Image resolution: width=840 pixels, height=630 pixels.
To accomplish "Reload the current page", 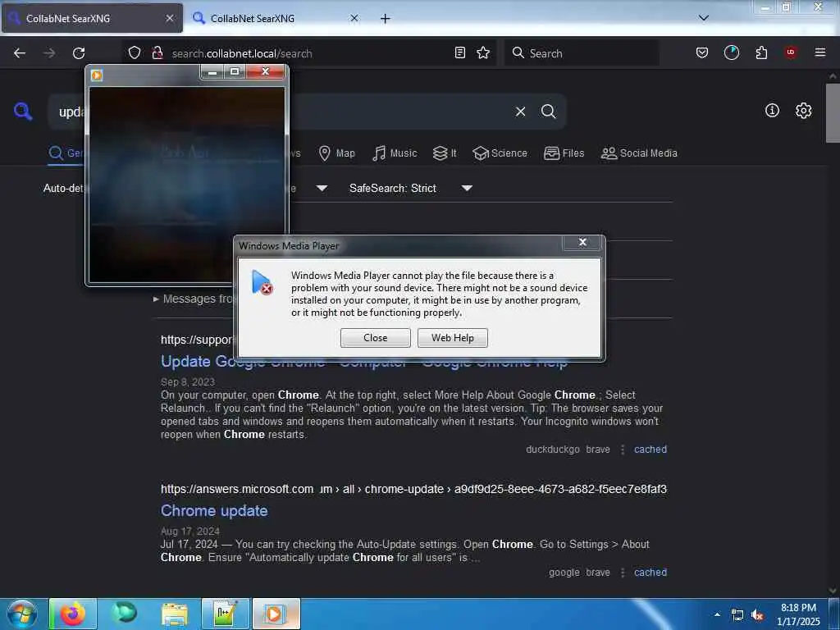I will pos(79,53).
